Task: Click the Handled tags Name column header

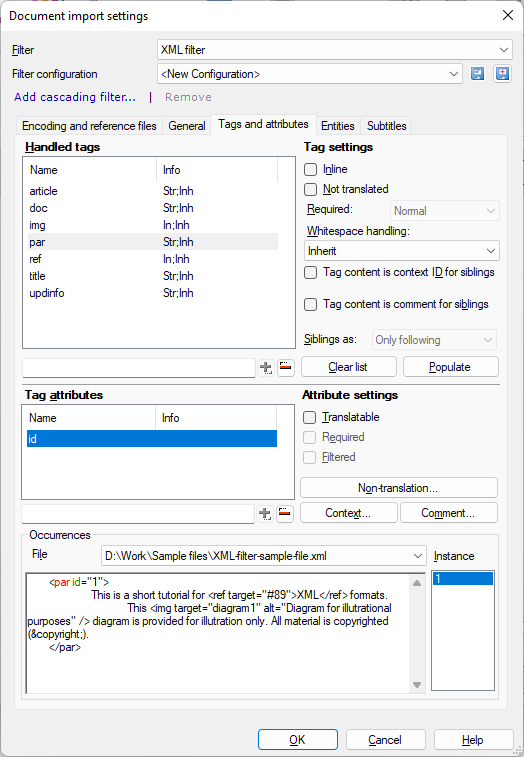Action: [91, 170]
